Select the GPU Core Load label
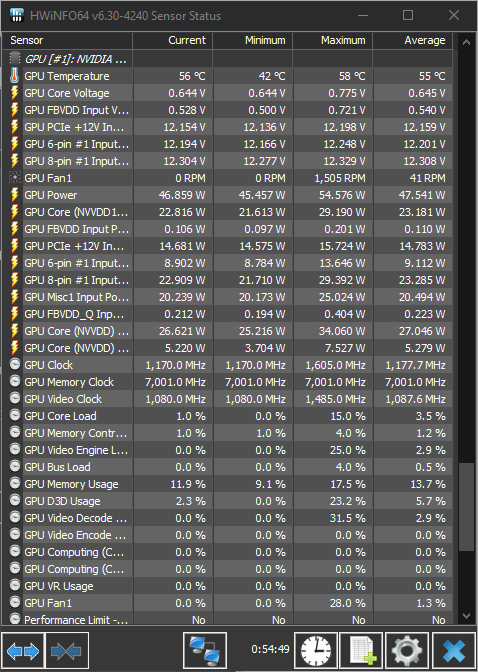The width and height of the screenshot is (478, 672). pos(60,416)
